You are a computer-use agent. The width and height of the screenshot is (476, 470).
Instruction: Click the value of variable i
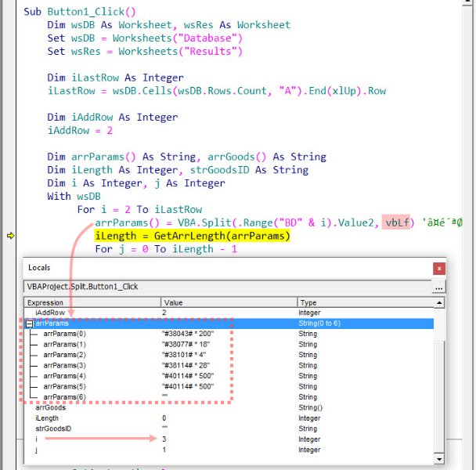[x=164, y=439]
